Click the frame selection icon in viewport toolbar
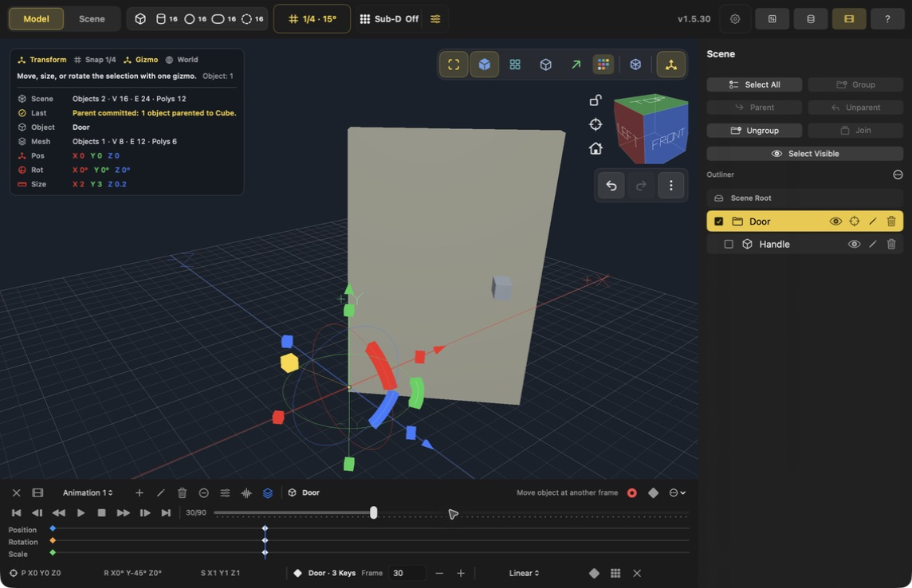912x588 pixels. click(454, 65)
